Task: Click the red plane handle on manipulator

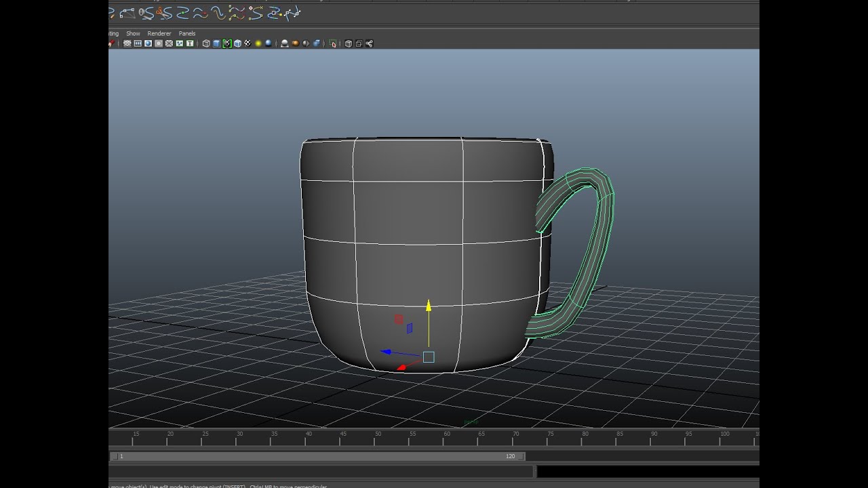Action: point(399,319)
